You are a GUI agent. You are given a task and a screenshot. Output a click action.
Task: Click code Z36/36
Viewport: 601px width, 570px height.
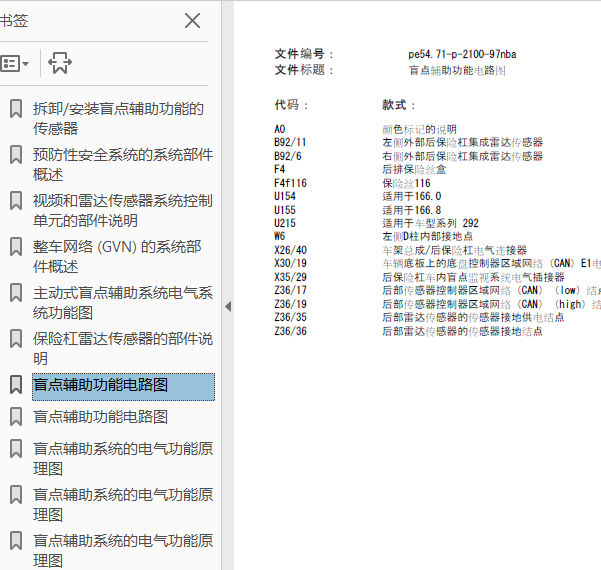tap(291, 331)
